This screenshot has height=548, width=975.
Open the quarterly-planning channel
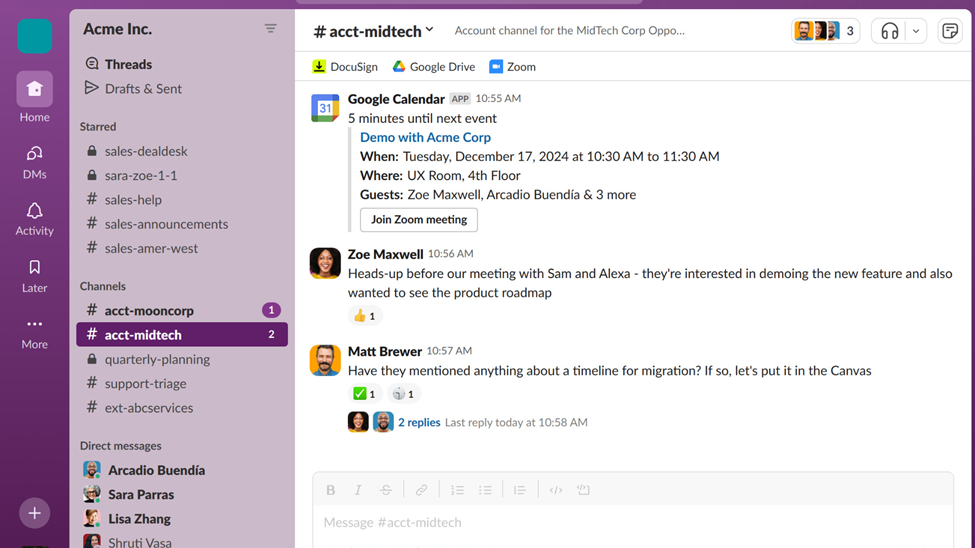click(182, 360)
